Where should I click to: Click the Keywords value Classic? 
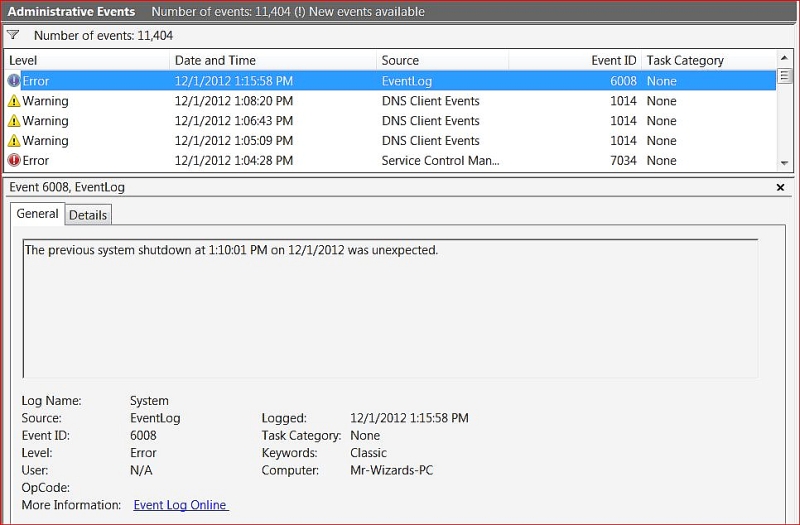click(368, 453)
